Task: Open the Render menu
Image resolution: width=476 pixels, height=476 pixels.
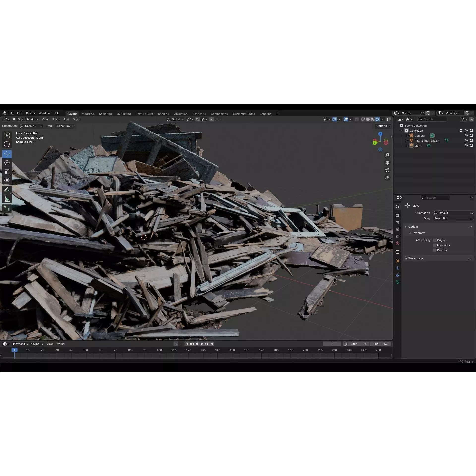Action: click(30, 113)
